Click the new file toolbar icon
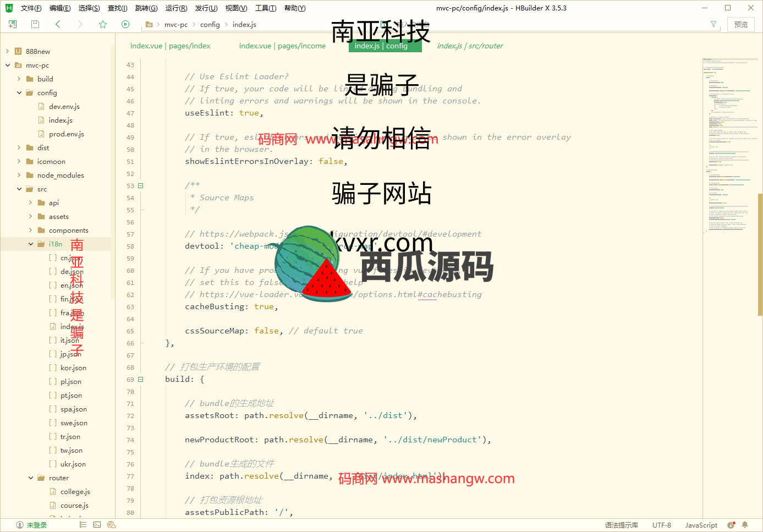 (x=13, y=24)
